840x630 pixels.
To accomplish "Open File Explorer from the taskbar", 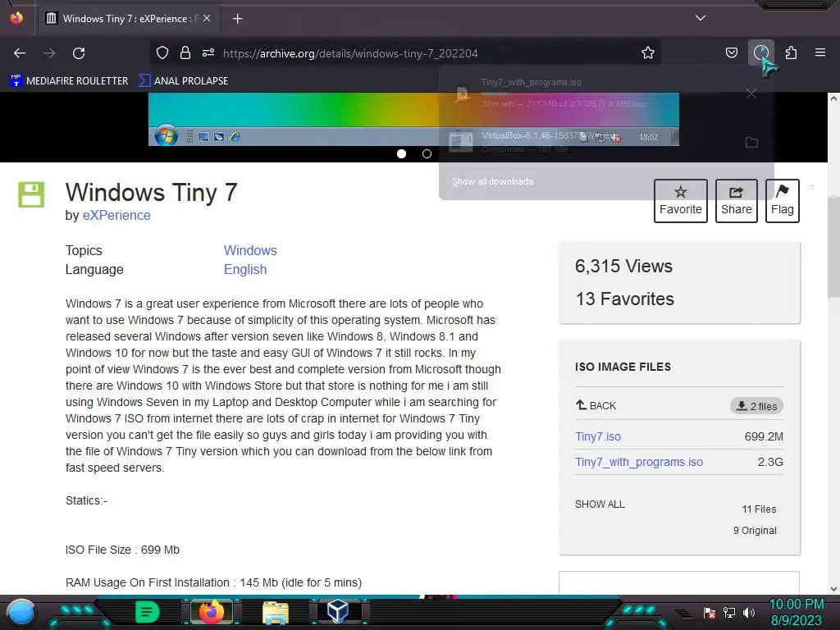I will (x=276, y=612).
